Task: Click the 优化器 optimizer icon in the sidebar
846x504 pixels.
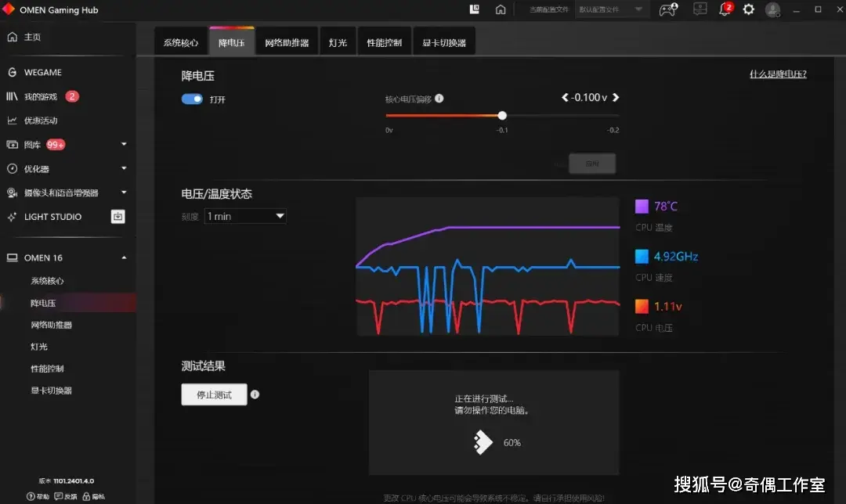Action: coord(12,169)
